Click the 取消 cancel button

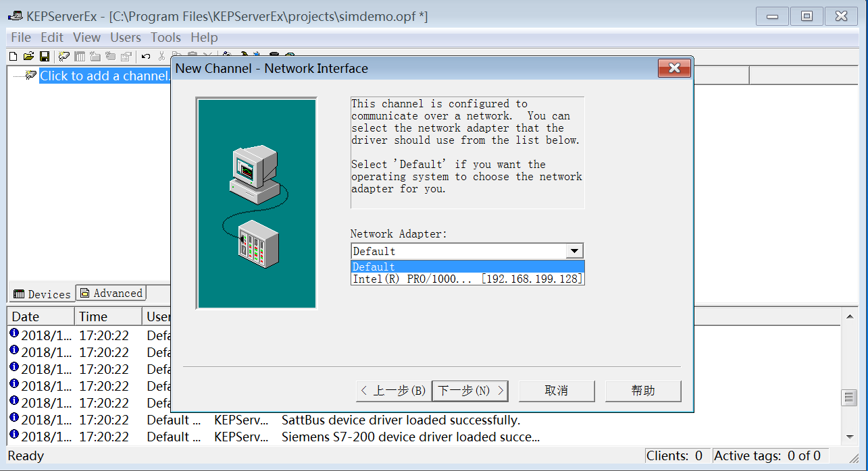(557, 391)
